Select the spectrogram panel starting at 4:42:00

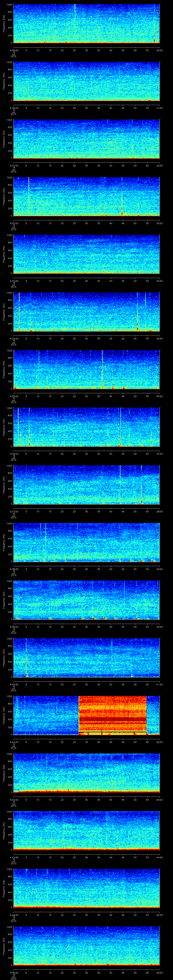86,773
